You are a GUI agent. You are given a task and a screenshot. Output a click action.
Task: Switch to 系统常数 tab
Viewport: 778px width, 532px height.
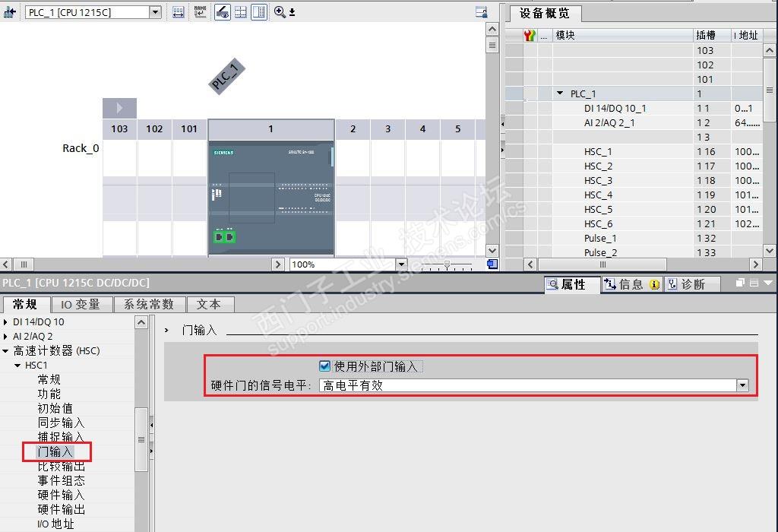(150, 304)
